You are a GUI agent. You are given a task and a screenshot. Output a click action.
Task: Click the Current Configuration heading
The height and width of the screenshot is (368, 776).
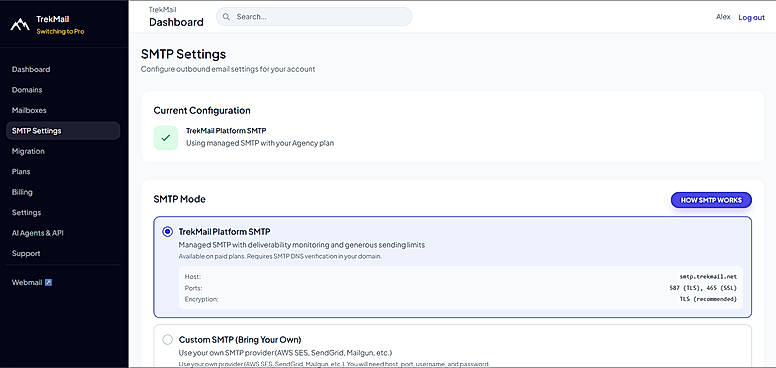pyautogui.click(x=202, y=110)
